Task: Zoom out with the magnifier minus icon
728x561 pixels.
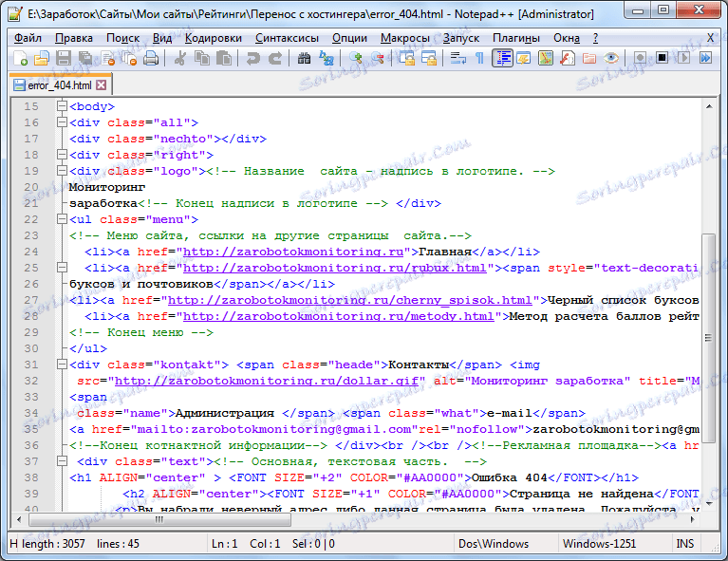Action: click(377, 58)
